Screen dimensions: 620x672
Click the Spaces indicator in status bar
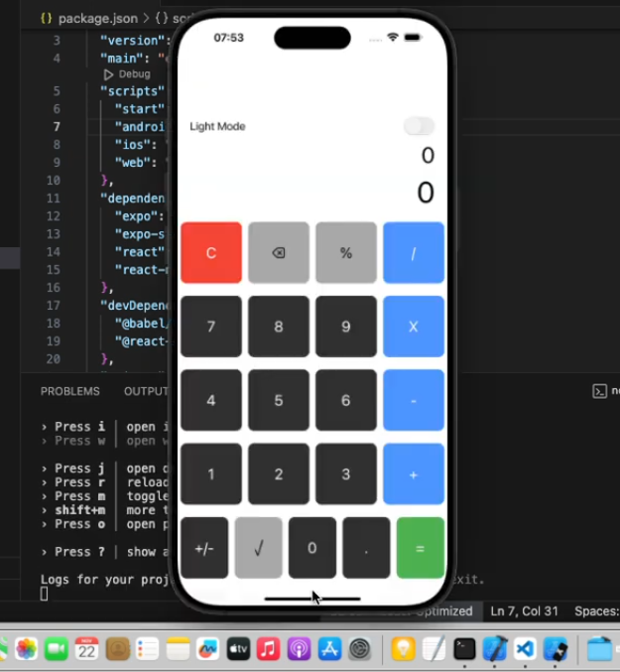point(597,610)
